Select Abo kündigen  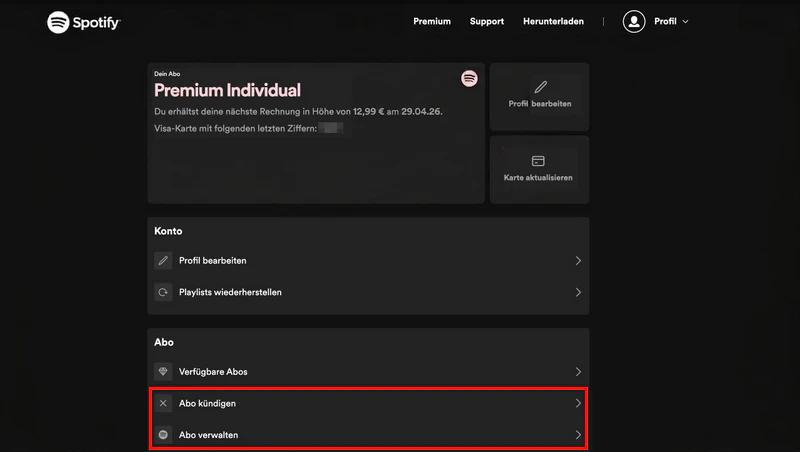coord(368,403)
